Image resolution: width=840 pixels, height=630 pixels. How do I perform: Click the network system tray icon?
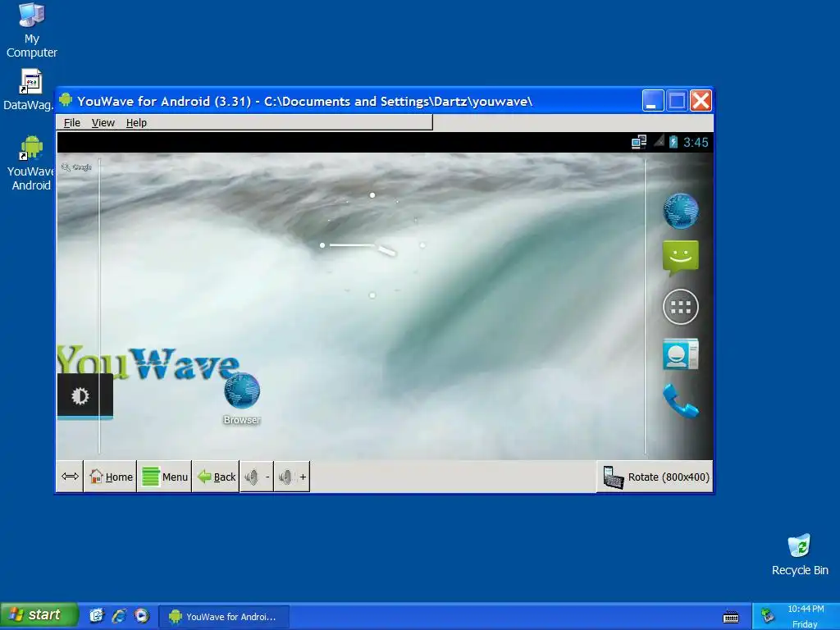point(767,615)
